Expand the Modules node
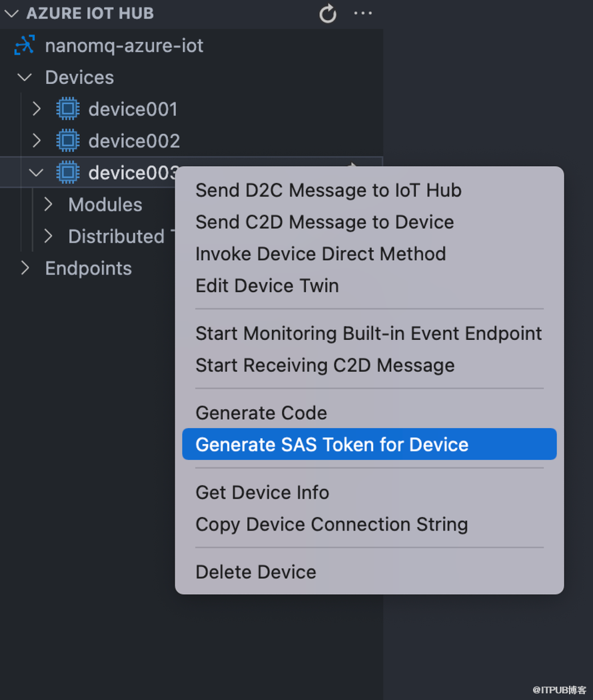Screen dimensions: 593x700 pyautogui.click(x=48, y=205)
